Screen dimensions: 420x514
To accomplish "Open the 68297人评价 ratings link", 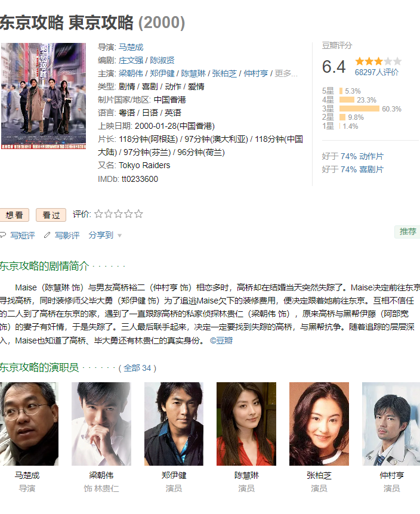I will click(376, 72).
